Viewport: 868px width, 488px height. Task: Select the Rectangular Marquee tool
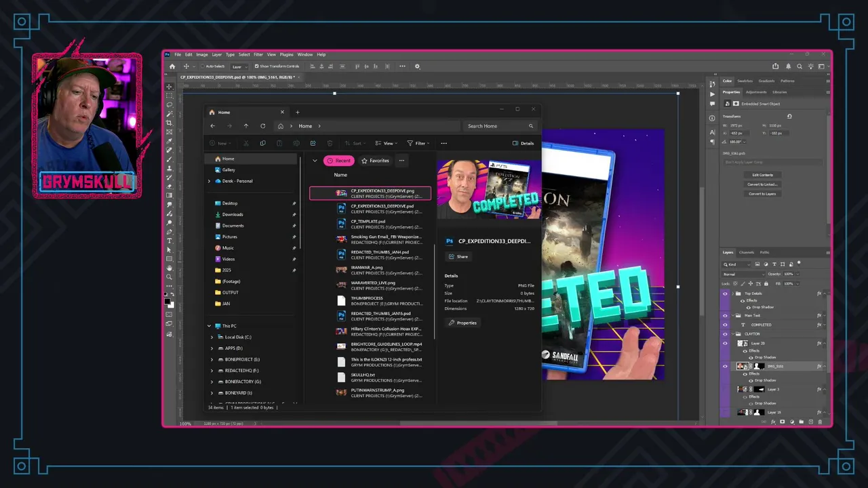(170, 96)
